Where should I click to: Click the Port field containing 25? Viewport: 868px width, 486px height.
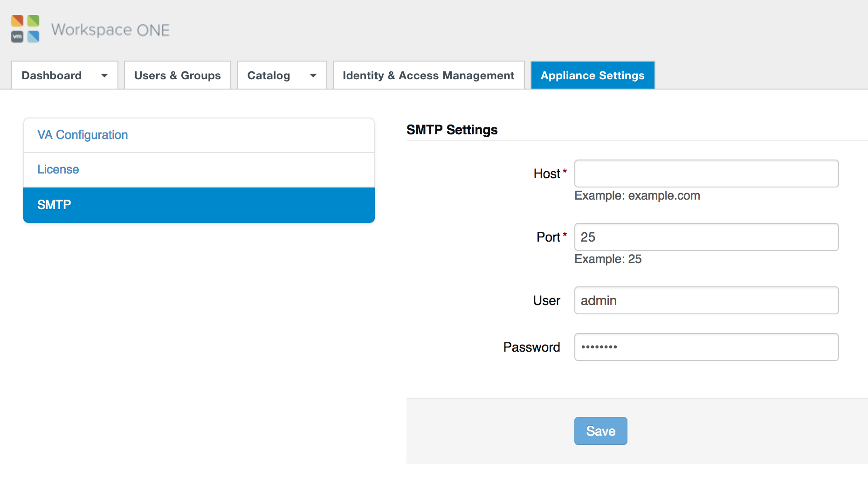click(706, 237)
